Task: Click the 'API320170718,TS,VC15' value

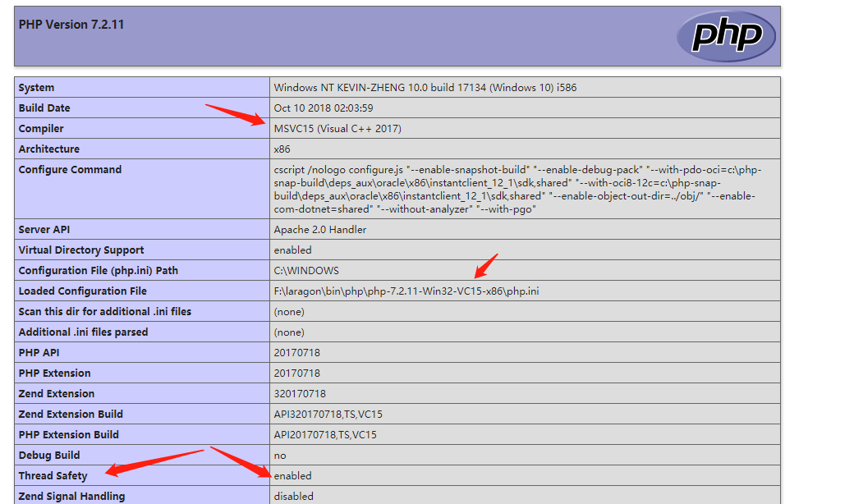Action: tap(328, 415)
